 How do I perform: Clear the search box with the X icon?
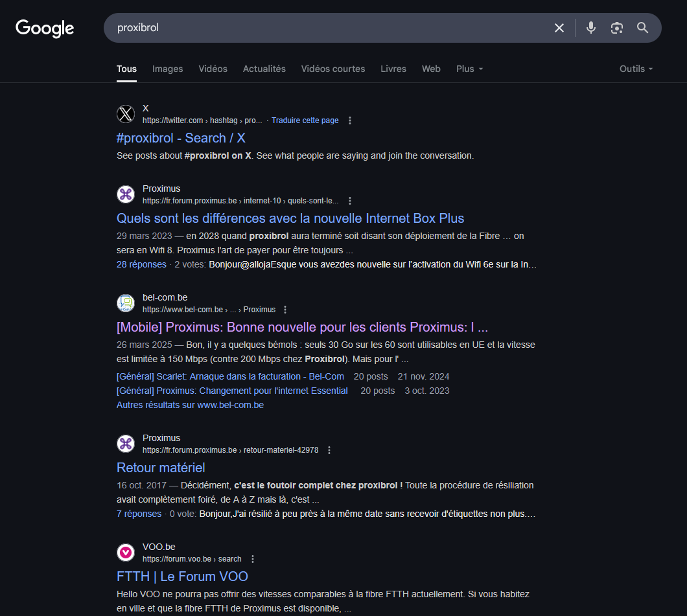(559, 28)
